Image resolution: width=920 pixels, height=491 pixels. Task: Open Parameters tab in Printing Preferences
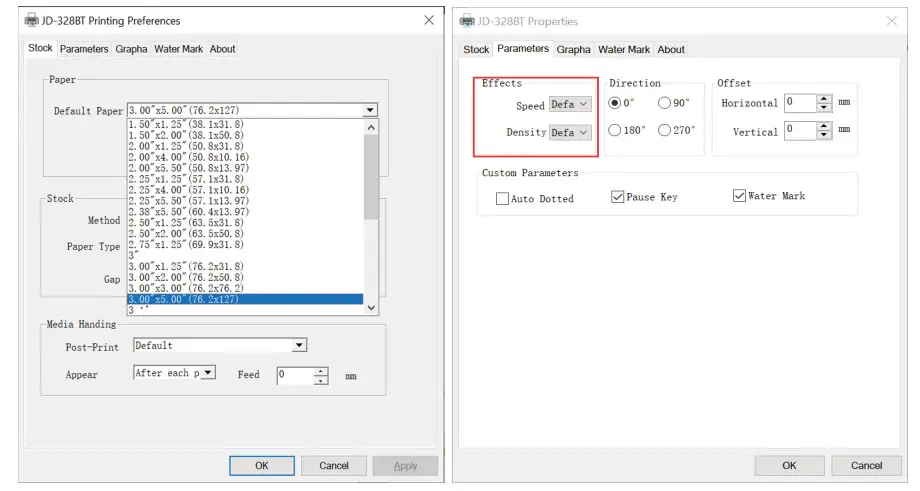(84, 49)
